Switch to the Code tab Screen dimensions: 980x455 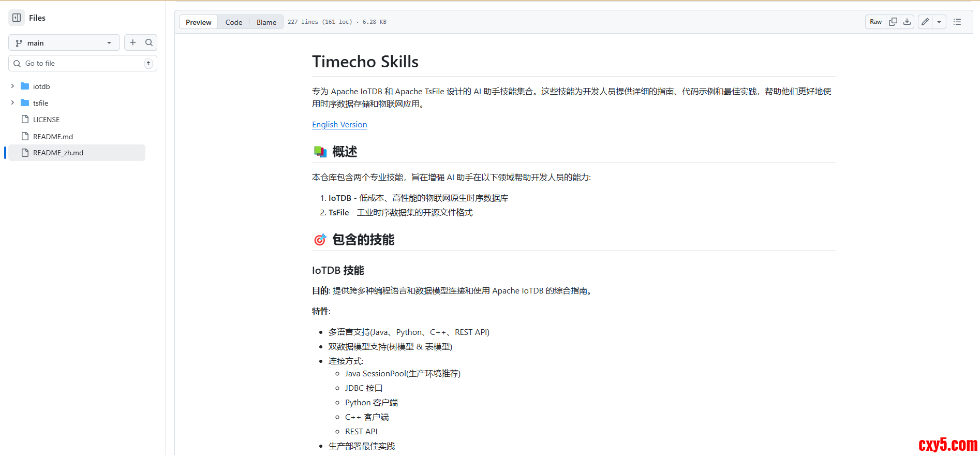tap(234, 22)
